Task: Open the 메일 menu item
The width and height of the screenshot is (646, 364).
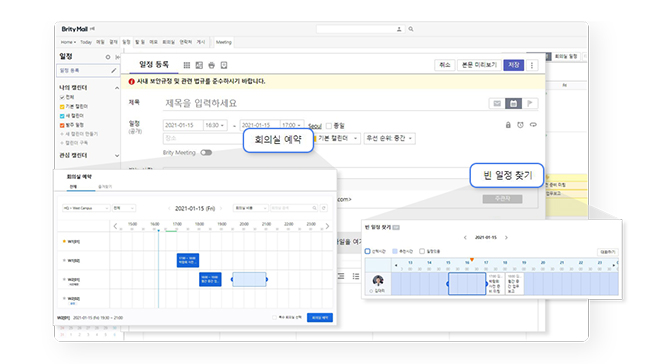Action: pos(100,42)
